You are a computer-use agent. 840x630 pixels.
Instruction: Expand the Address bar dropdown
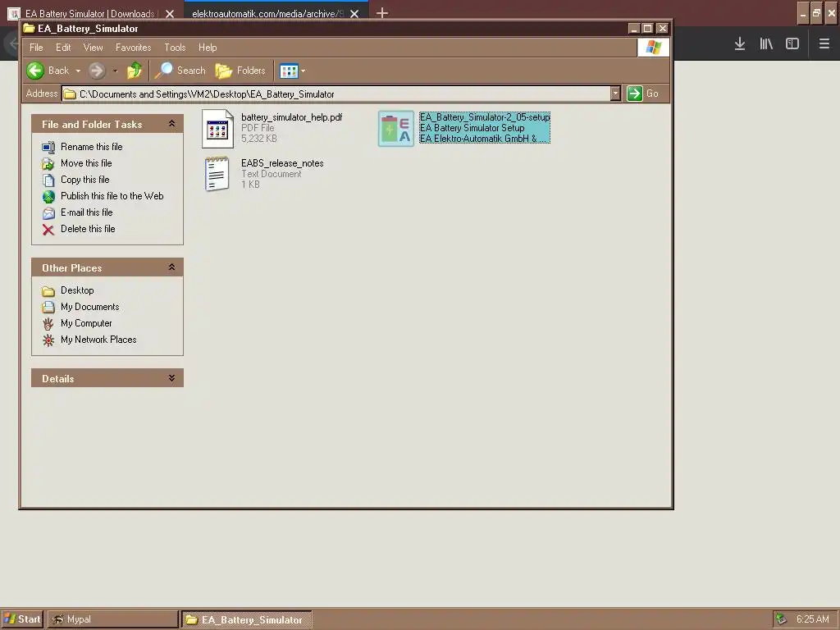pos(615,94)
